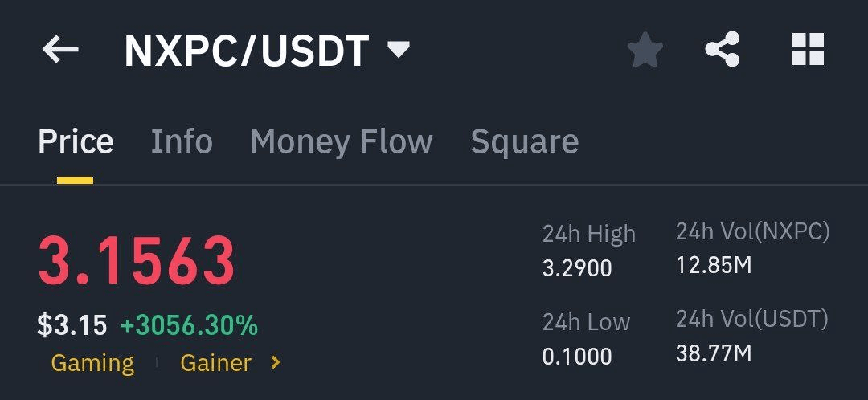Switch to the Price tab

76,141
